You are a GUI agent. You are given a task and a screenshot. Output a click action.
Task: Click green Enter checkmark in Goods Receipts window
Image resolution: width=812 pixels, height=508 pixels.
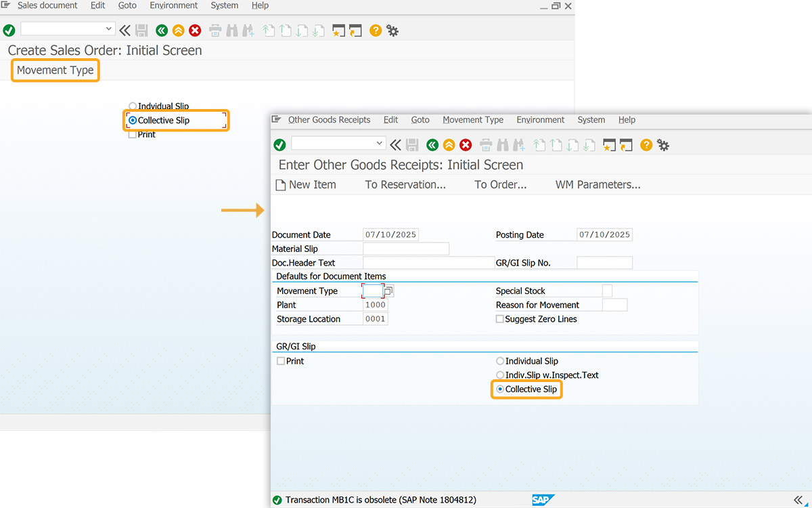[279, 145]
